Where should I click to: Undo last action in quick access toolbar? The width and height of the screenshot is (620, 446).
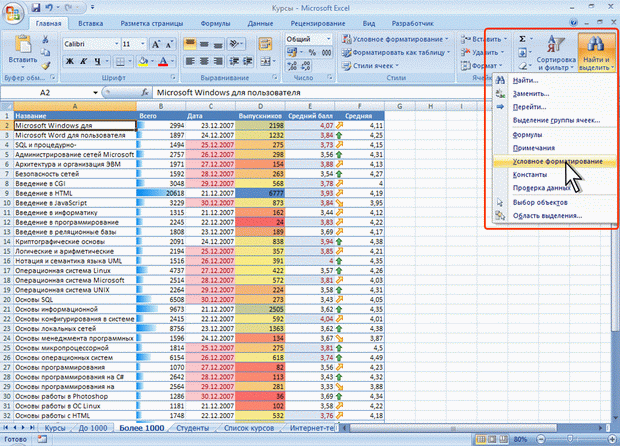49,8
